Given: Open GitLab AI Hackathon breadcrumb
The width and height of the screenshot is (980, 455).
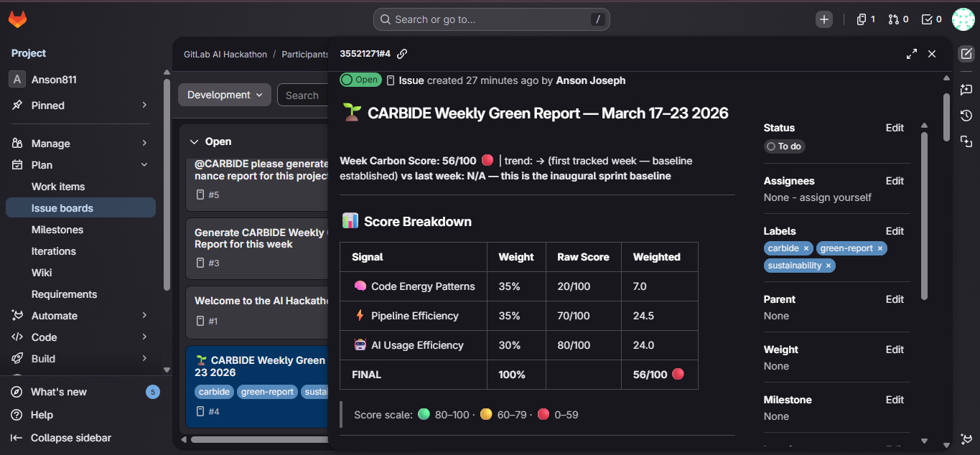Looking at the screenshot, I should tap(225, 55).
